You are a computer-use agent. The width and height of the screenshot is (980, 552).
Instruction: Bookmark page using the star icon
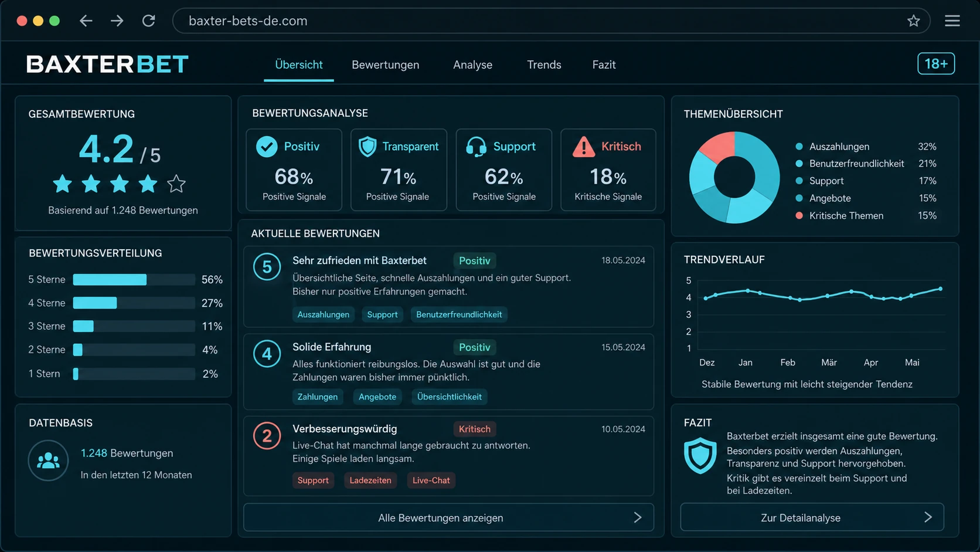[913, 21]
